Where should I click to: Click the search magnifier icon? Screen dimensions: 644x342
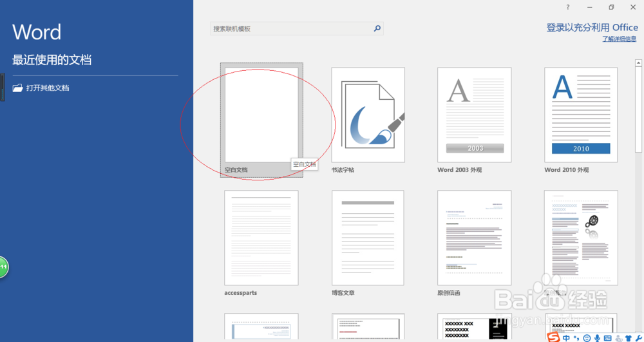377,28
